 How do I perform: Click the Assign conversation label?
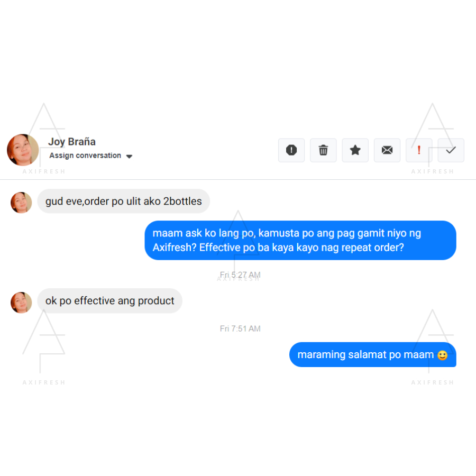85,155
